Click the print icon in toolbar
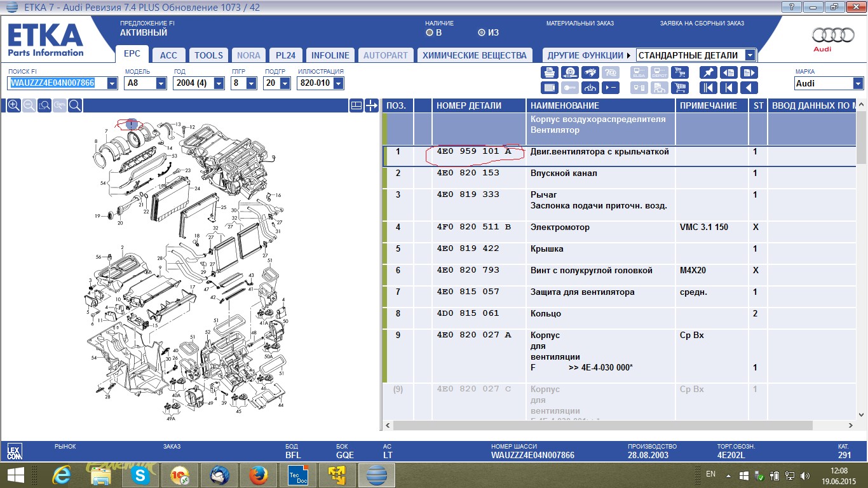The height and width of the screenshot is (488, 868). [550, 72]
